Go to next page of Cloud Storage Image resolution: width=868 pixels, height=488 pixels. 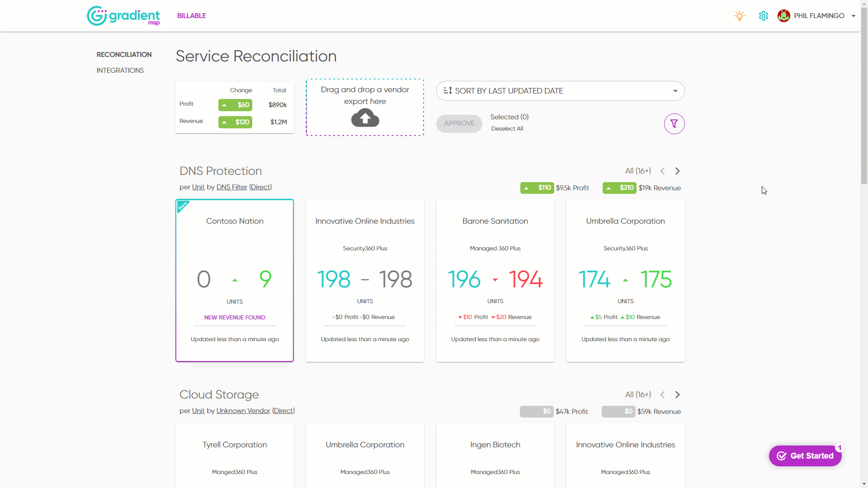(677, 395)
